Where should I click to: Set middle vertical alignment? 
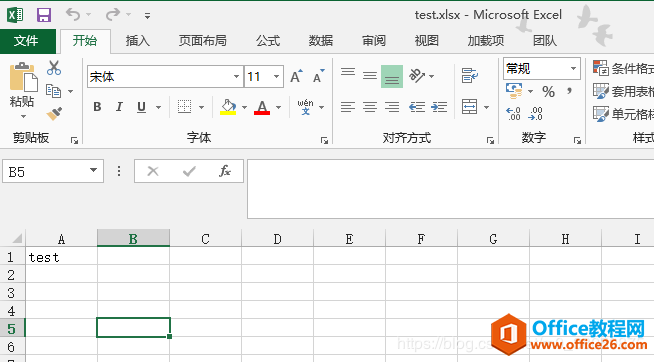[370, 75]
